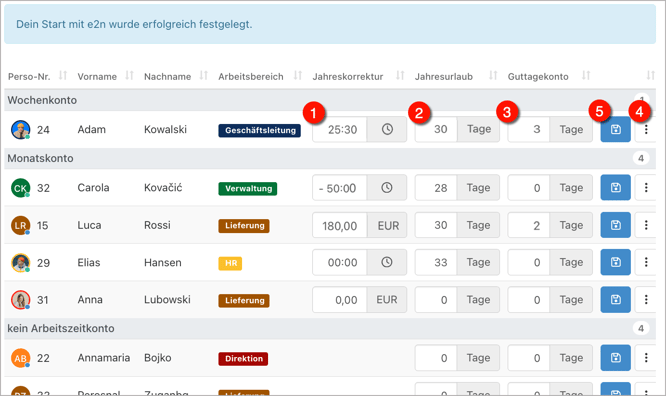This screenshot has height=396, width=666.
Task: Open the more options menu for Annamaria Bojko
Action: [x=646, y=358]
